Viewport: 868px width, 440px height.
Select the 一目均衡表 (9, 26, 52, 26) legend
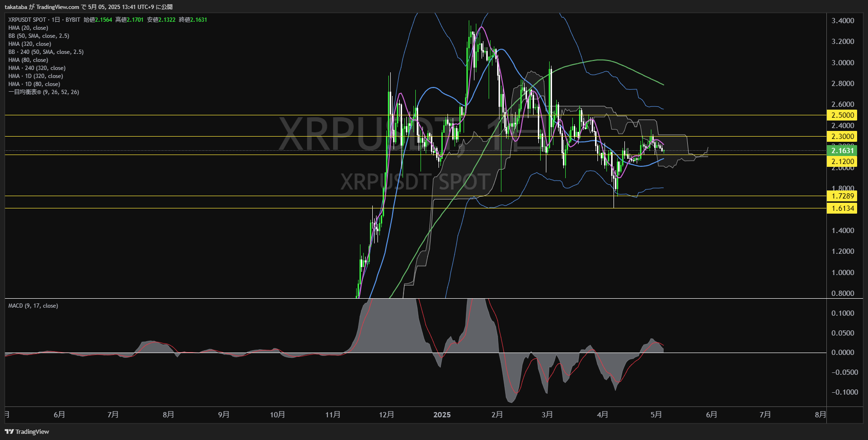tap(44, 92)
